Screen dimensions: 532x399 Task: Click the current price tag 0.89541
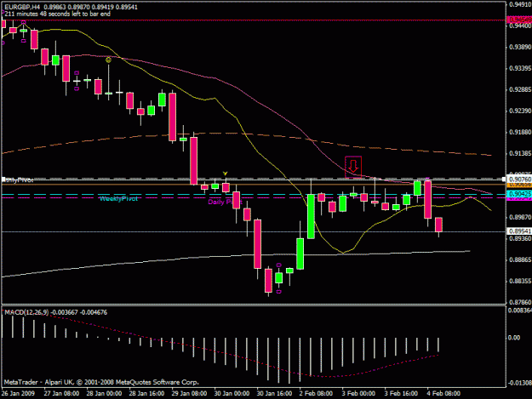click(519, 231)
